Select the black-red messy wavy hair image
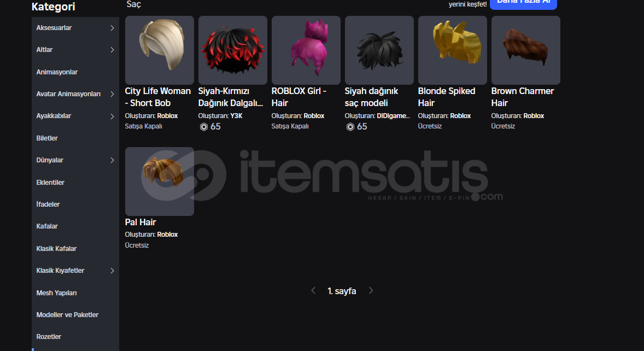644x351 pixels. 232,50
